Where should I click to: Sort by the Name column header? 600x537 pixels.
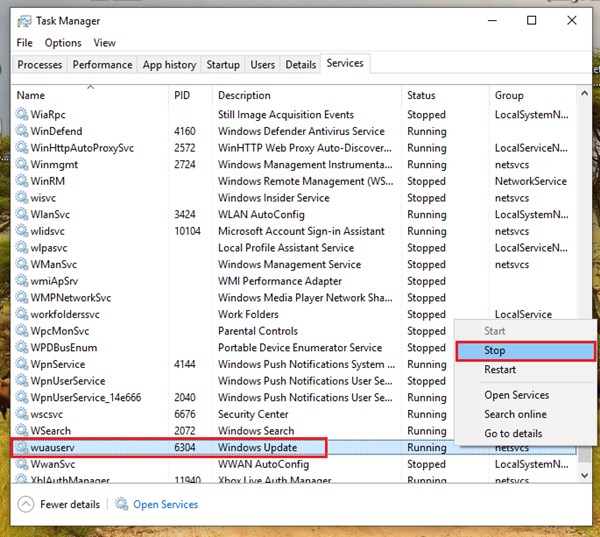(90, 95)
